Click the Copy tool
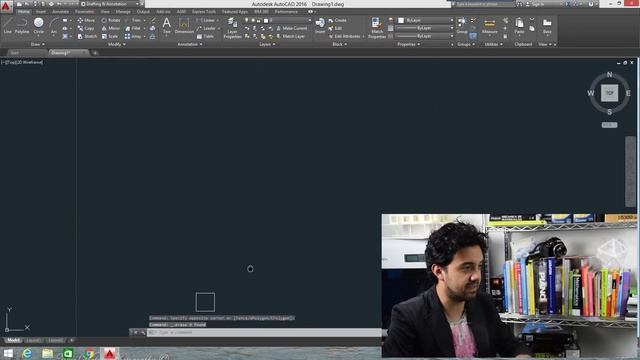The height and width of the screenshot is (360, 640). click(x=86, y=28)
